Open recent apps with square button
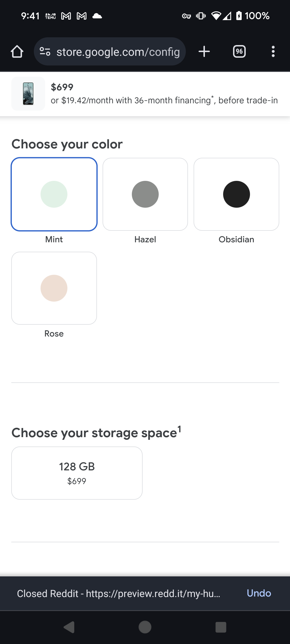 (x=221, y=627)
